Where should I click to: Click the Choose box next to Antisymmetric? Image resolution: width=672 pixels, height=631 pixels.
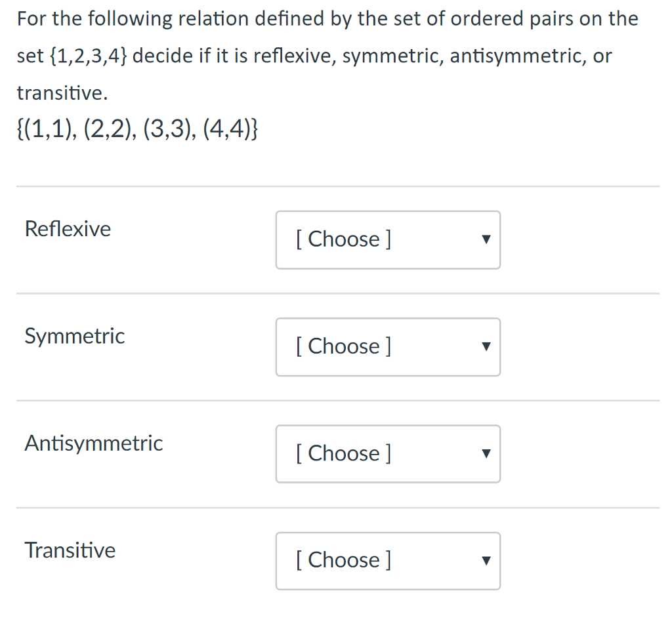pos(388,454)
